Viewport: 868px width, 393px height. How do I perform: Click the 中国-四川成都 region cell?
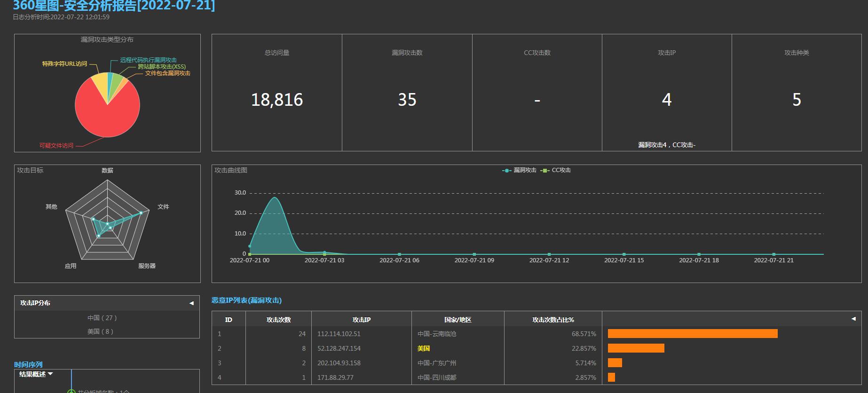pyautogui.click(x=437, y=377)
